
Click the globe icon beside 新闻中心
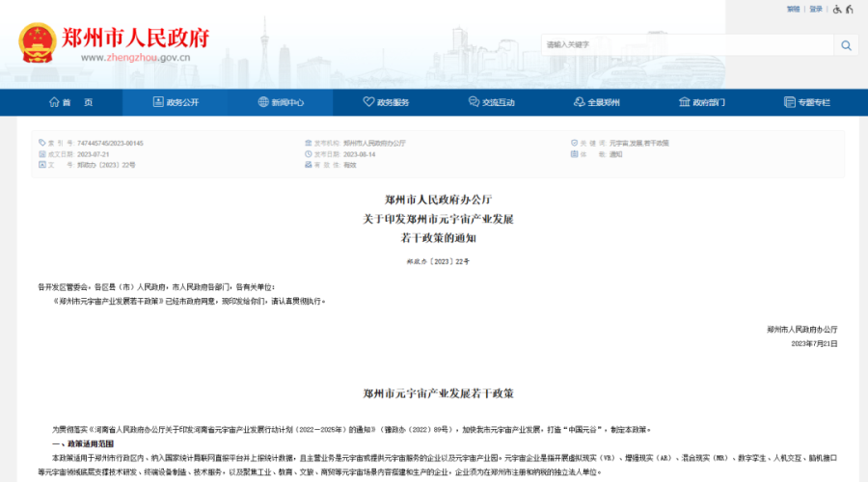coord(262,102)
